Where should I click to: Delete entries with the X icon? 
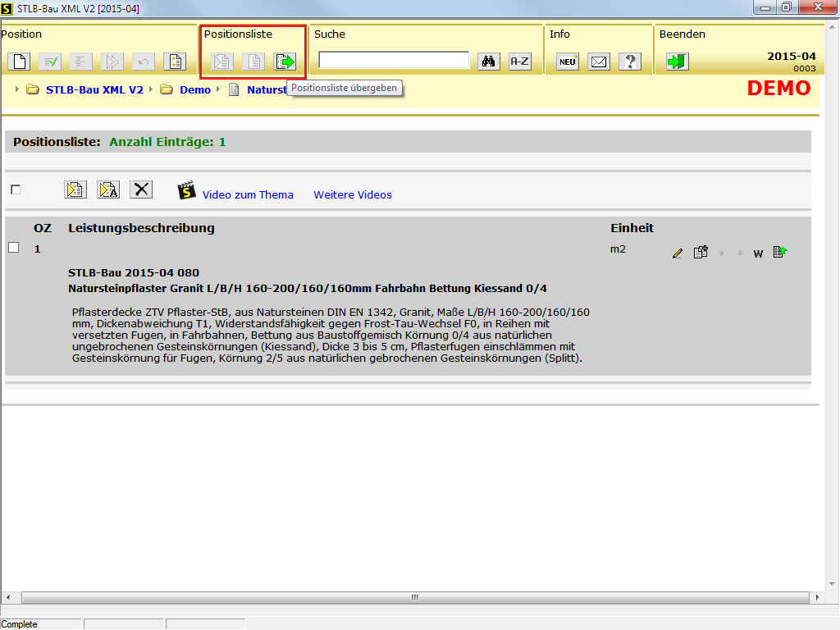[x=141, y=189]
